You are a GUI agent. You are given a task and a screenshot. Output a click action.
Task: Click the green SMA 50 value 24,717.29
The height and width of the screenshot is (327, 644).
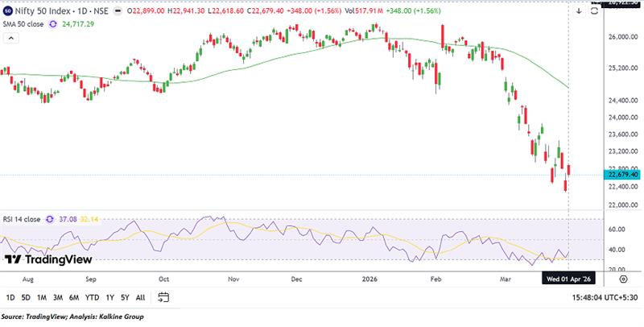(x=82, y=25)
